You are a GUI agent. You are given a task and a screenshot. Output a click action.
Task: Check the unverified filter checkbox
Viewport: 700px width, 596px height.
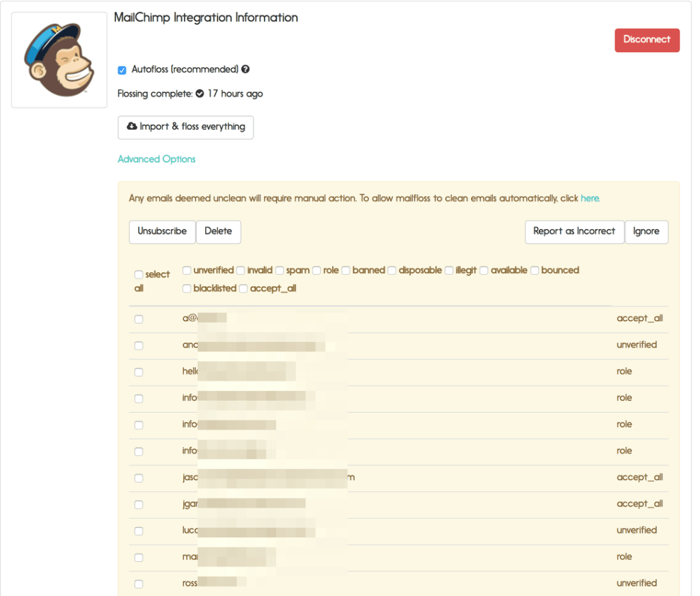tap(187, 271)
